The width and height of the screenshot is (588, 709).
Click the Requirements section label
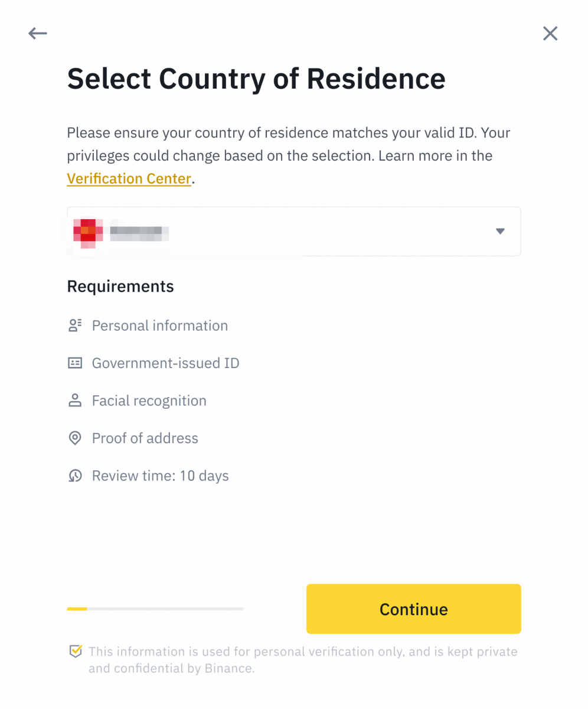click(120, 286)
